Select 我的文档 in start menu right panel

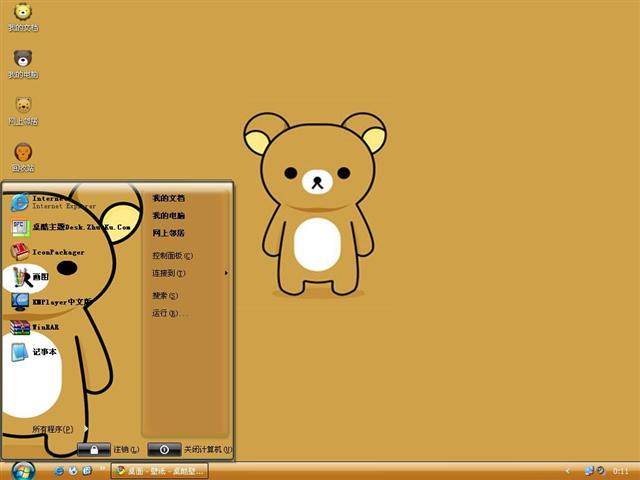click(169, 198)
